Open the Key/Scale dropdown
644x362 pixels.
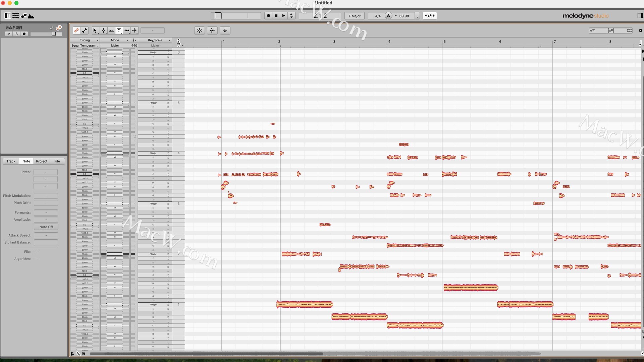point(155,40)
